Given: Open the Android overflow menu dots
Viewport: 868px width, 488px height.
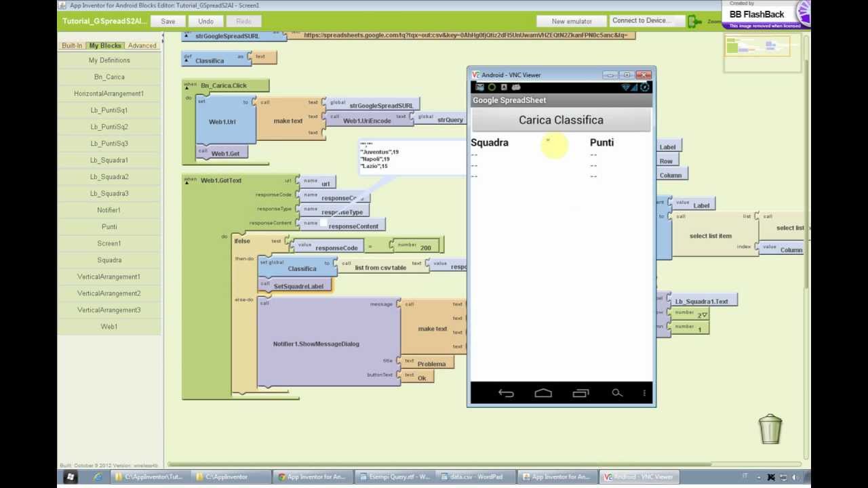Looking at the screenshot, I should pos(644,393).
